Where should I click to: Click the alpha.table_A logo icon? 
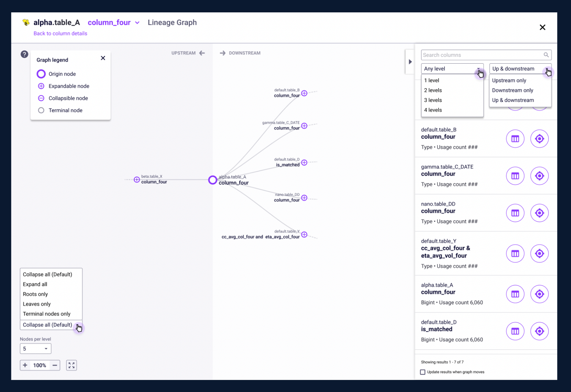click(26, 22)
